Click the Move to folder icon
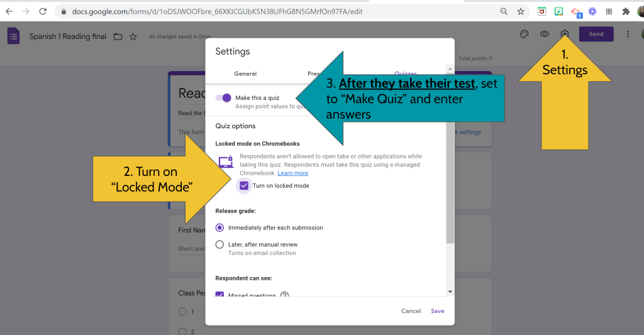 pyautogui.click(x=118, y=37)
